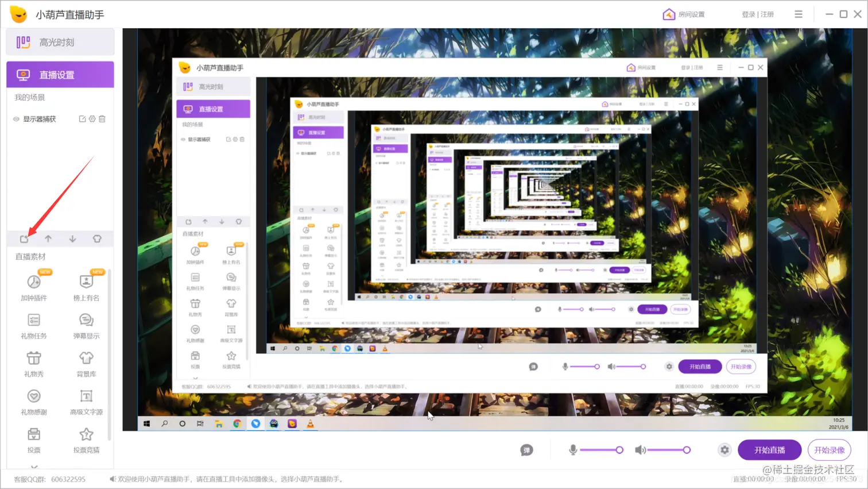
Task: Mute the speaker icon
Action: coord(640,450)
